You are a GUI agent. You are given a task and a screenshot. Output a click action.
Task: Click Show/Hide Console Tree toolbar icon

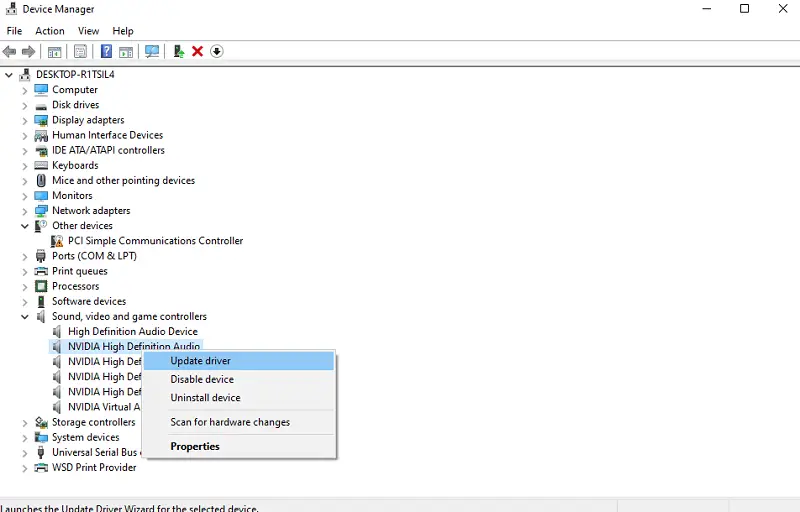pyautogui.click(x=54, y=52)
